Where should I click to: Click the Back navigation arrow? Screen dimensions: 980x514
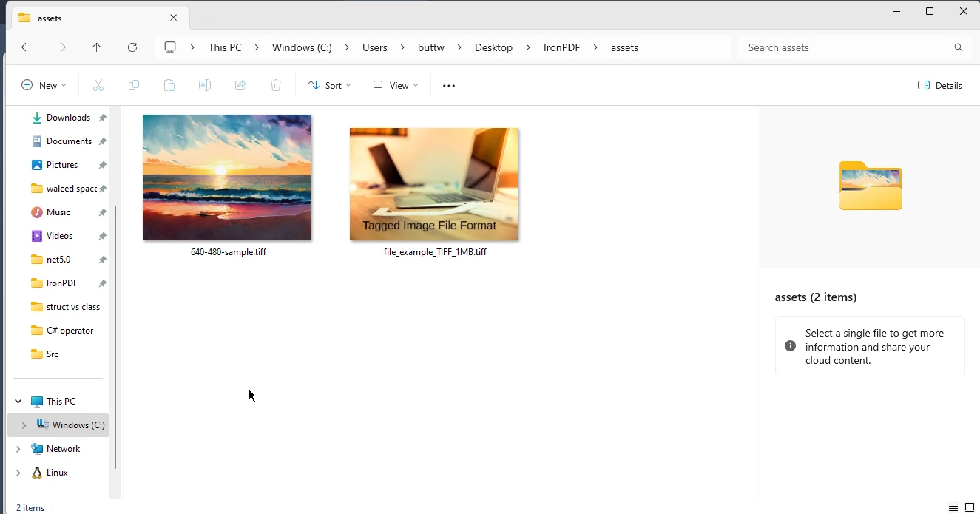[26, 47]
